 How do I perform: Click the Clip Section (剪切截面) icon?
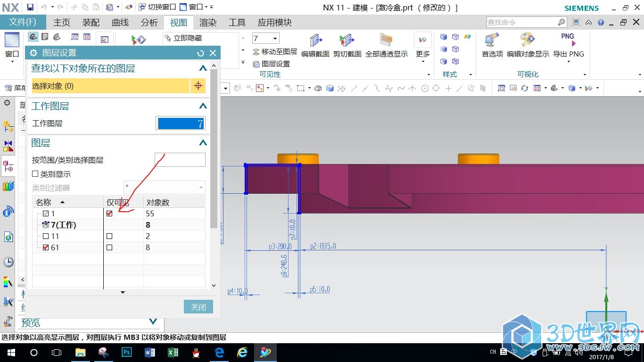[347, 41]
